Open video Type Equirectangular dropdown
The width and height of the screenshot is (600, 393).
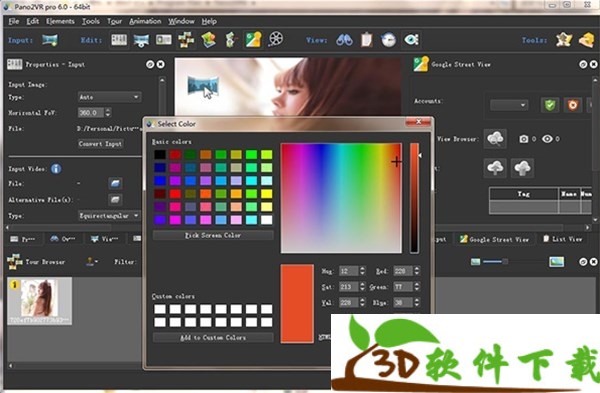click(x=109, y=216)
